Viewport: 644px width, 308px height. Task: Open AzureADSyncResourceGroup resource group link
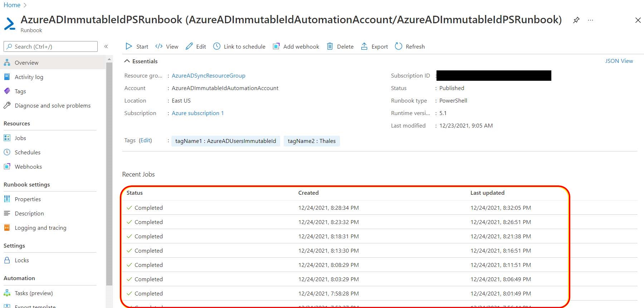[x=209, y=76]
